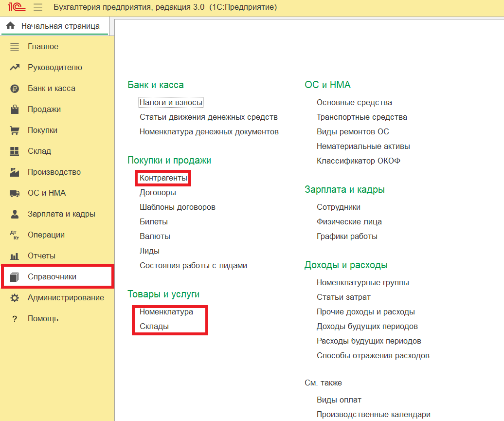This screenshot has height=421, width=504.
Task: Click the ruble coin icon for Банк и касса
Action: click(x=15, y=89)
